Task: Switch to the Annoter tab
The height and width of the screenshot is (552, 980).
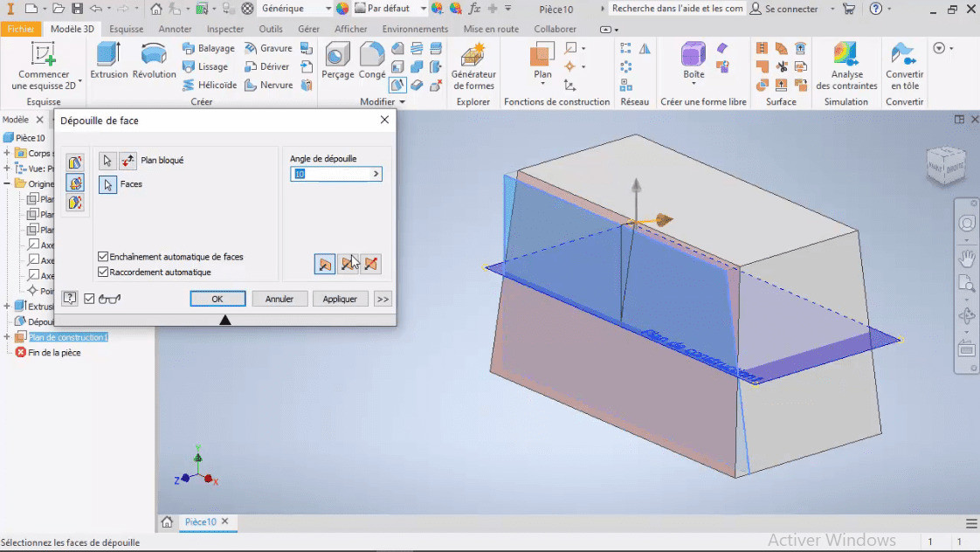Action: 175,29
